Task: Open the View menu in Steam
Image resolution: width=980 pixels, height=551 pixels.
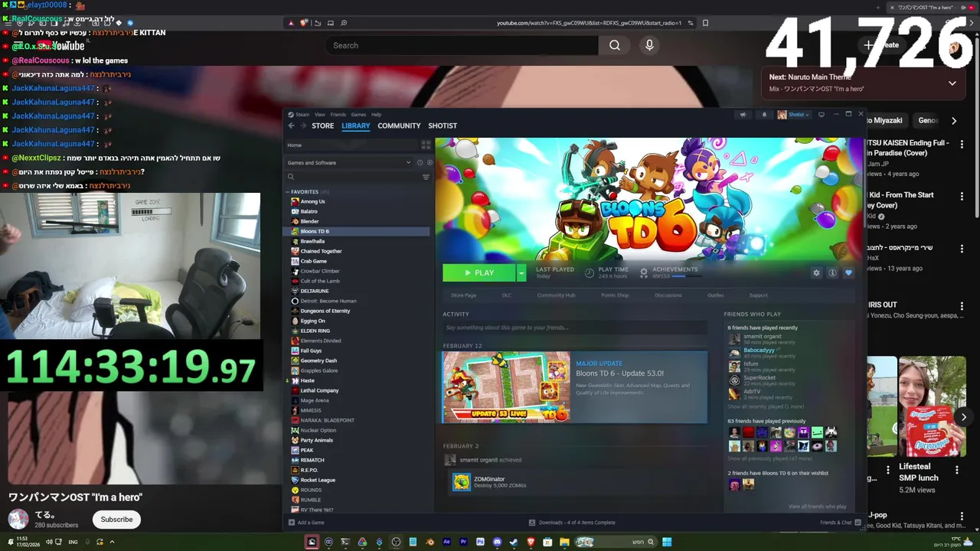Action: coord(320,115)
